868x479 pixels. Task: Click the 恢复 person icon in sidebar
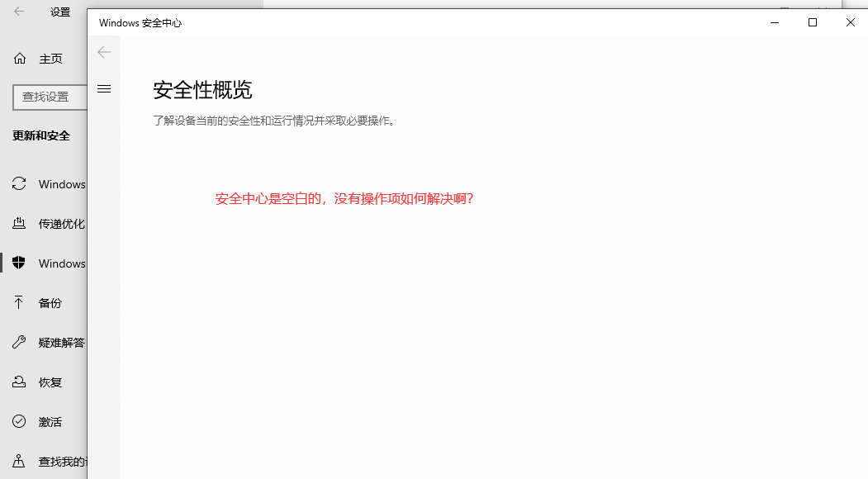[19, 382]
